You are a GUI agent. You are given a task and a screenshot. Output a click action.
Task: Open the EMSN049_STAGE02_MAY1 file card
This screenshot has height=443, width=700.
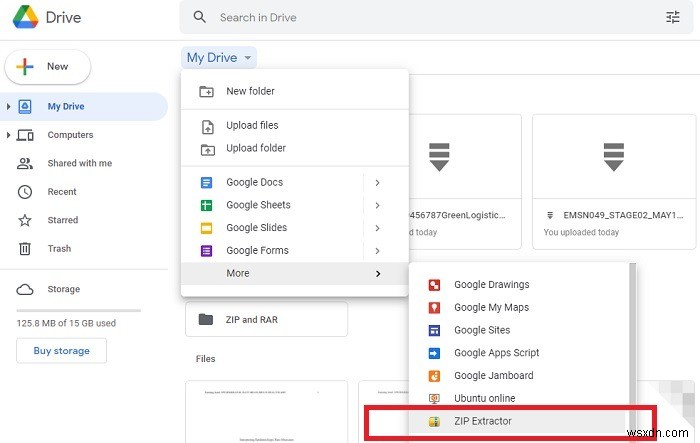[614, 182]
